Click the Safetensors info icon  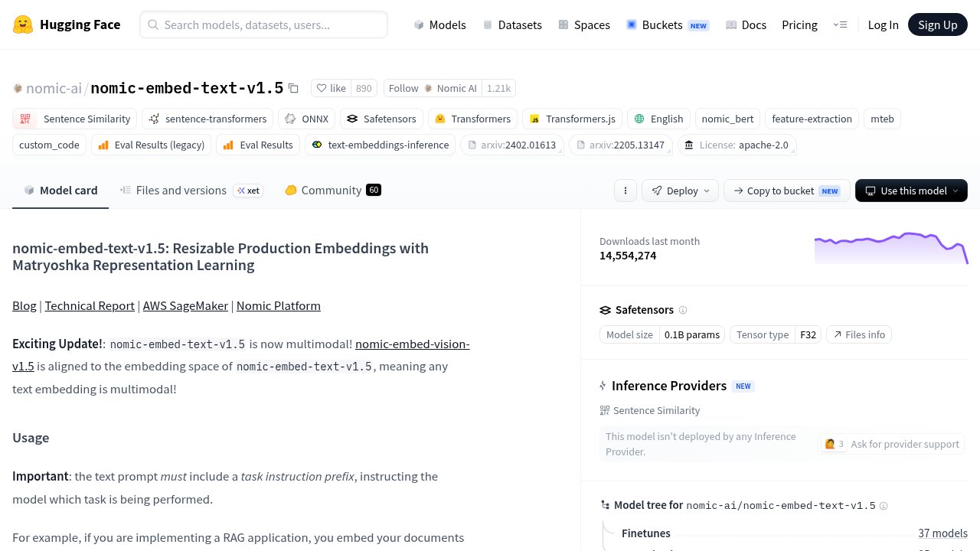click(x=683, y=310)
